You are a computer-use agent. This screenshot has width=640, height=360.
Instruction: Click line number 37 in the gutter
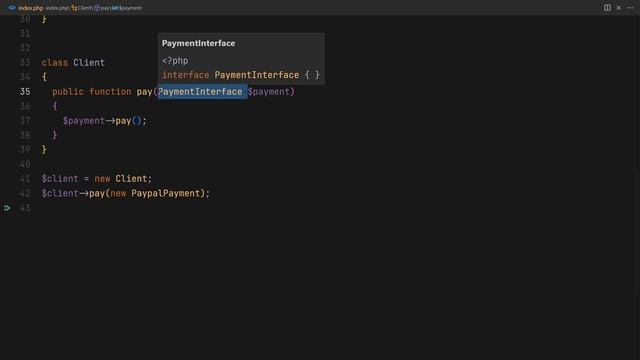pos(25,121)
